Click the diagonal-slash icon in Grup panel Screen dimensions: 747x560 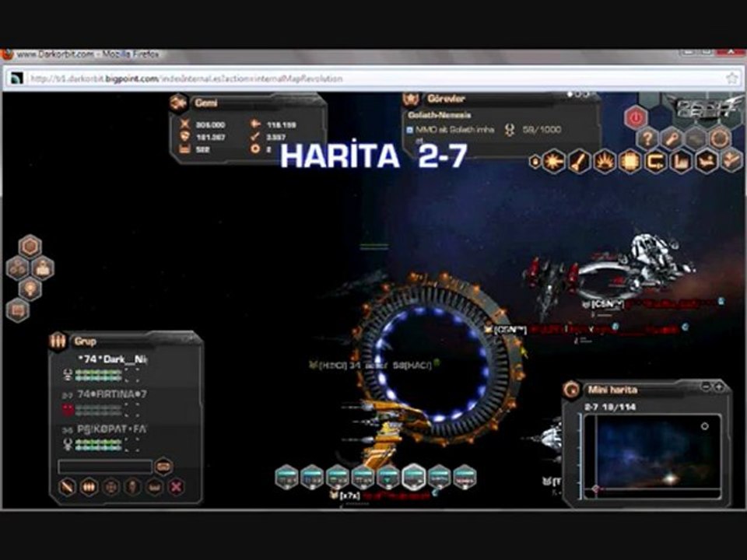click(x=67, y=487)
